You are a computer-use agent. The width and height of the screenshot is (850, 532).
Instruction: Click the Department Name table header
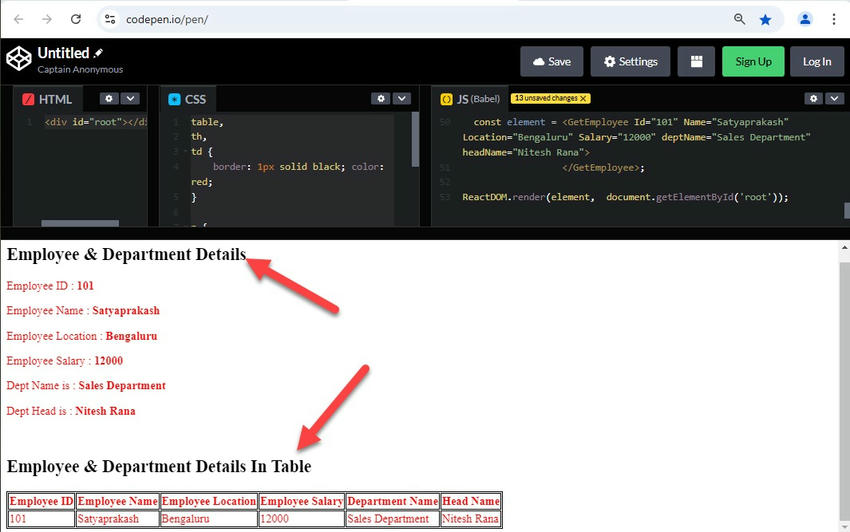click(x=392, y=501)
